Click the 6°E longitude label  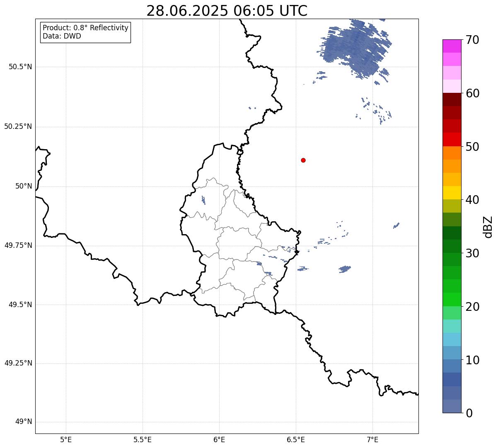point(219,439)
